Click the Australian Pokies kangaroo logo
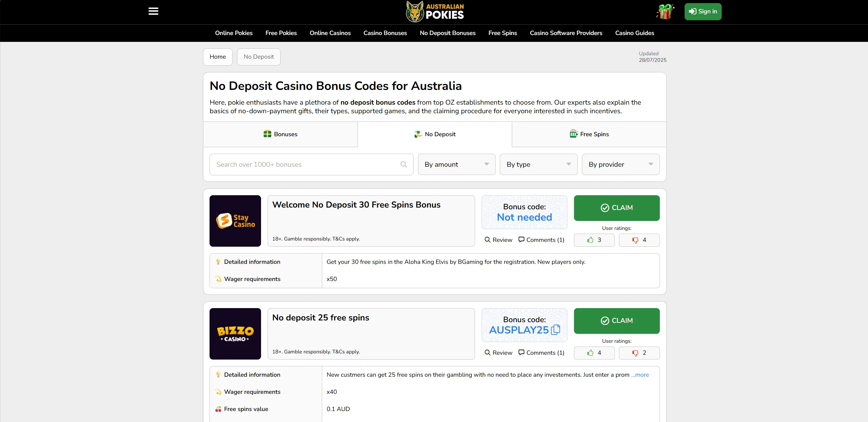This screenshot has height=422, width=868. [x=435, y=11]
